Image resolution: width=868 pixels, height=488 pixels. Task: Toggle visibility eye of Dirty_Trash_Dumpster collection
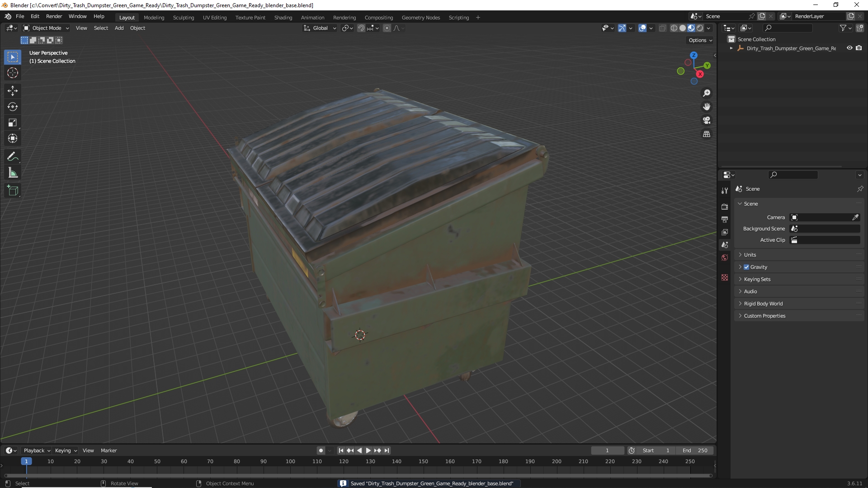849,48
